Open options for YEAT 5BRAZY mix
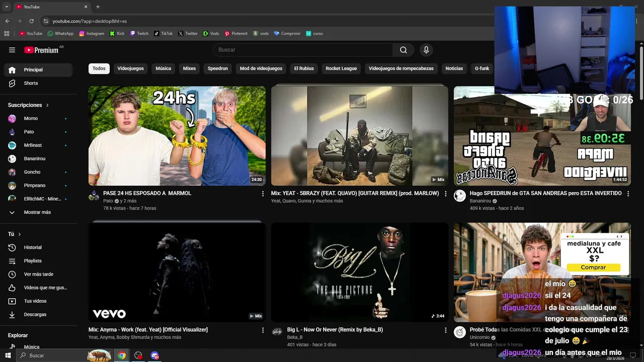 (445, 194)
